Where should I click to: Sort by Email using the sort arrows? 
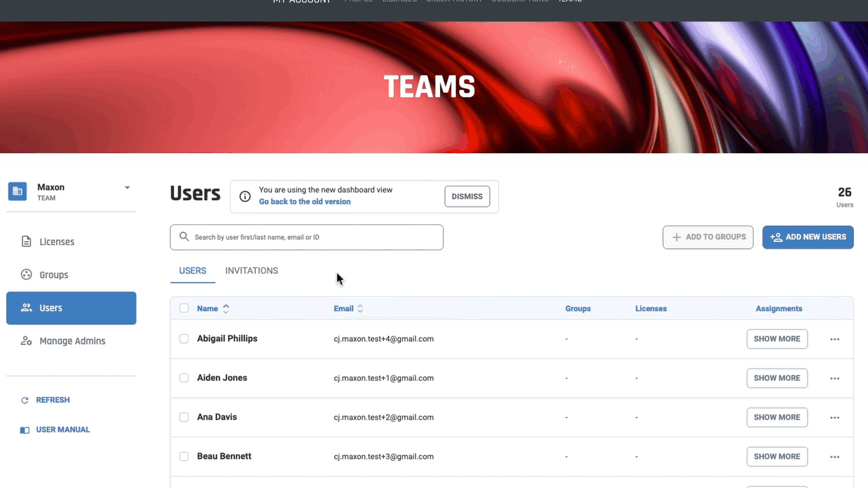(360, 308)
